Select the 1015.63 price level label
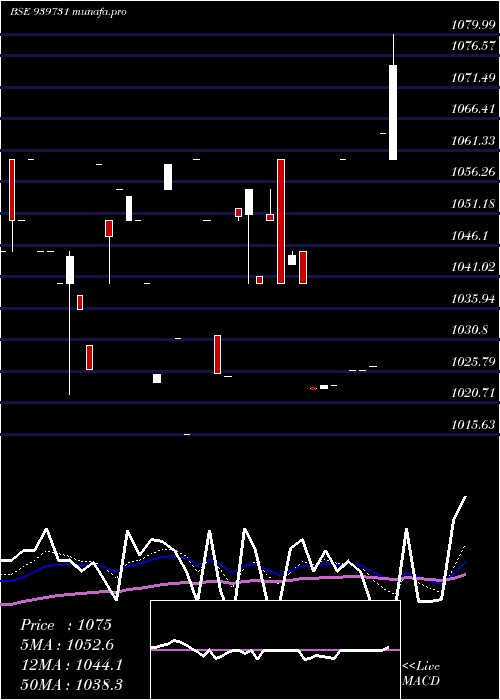 (473, 425)
